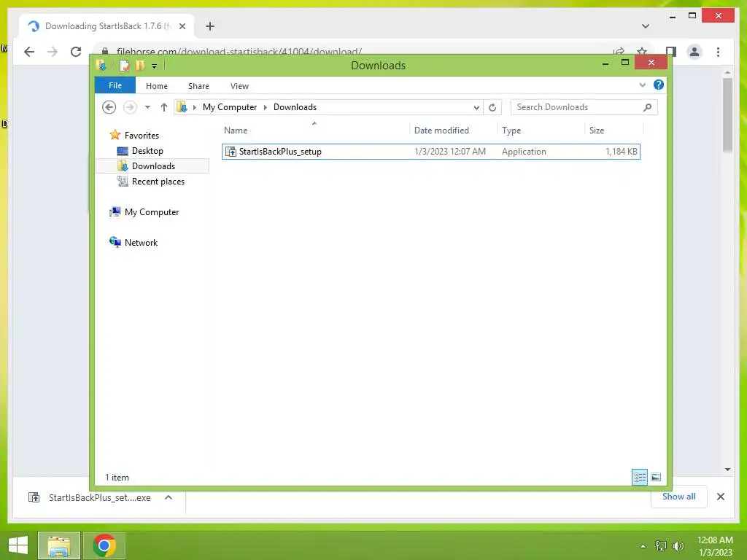The height and width of the screenshot is (560, 747).
Task: Click New Folder icon in Explorer title bar
Action: coord(140,65)
